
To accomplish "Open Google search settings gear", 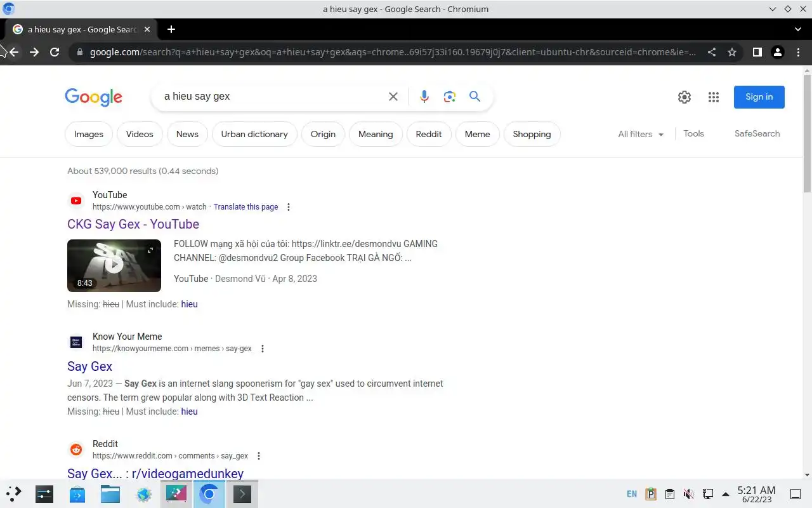I will (x=684, y=97).
